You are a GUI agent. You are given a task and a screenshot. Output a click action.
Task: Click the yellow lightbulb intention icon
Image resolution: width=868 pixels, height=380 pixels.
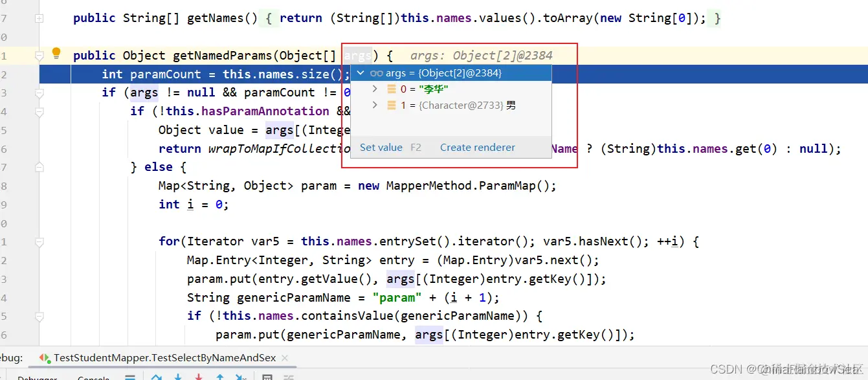(x=56, y=52)
